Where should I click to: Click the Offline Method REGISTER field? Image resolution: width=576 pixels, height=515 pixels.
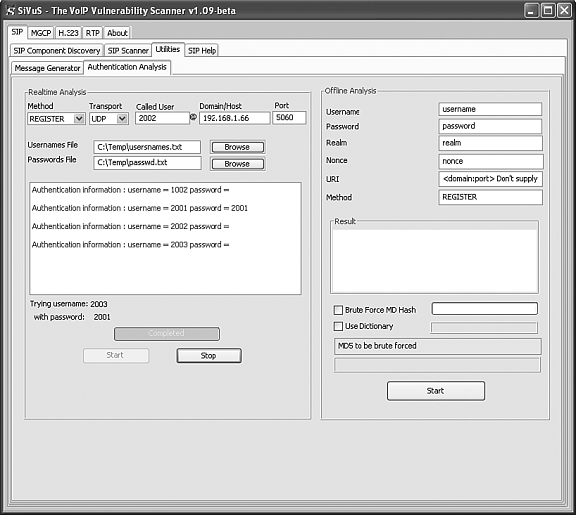coord(490,197)
